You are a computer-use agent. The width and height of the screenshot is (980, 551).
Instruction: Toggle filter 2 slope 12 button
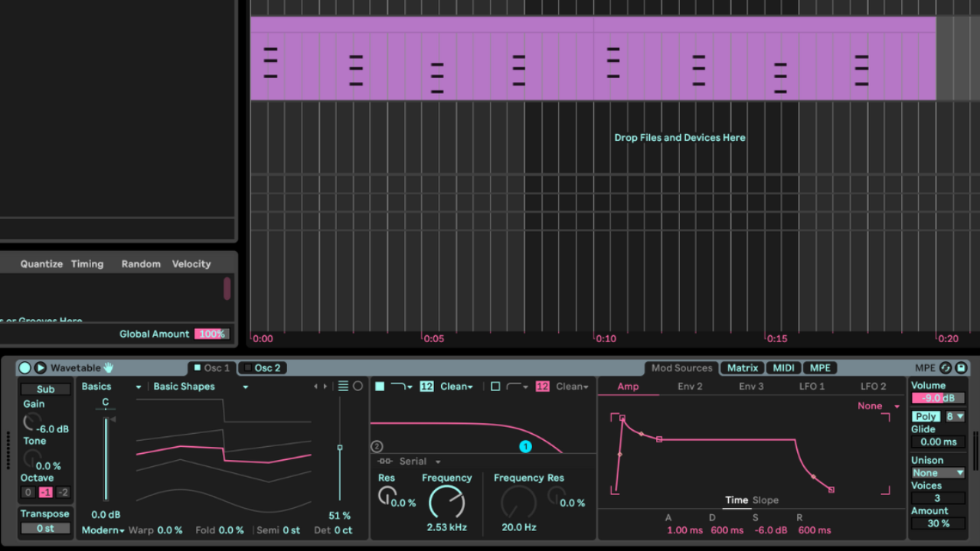coord(543,386)
